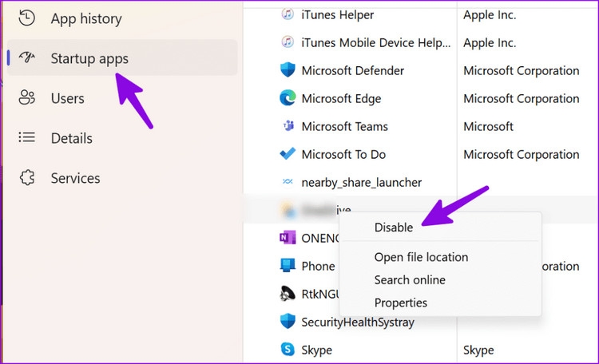Select the Microsoft To Do row name
The width and height of the screenshot is (599, 364).
343,154
